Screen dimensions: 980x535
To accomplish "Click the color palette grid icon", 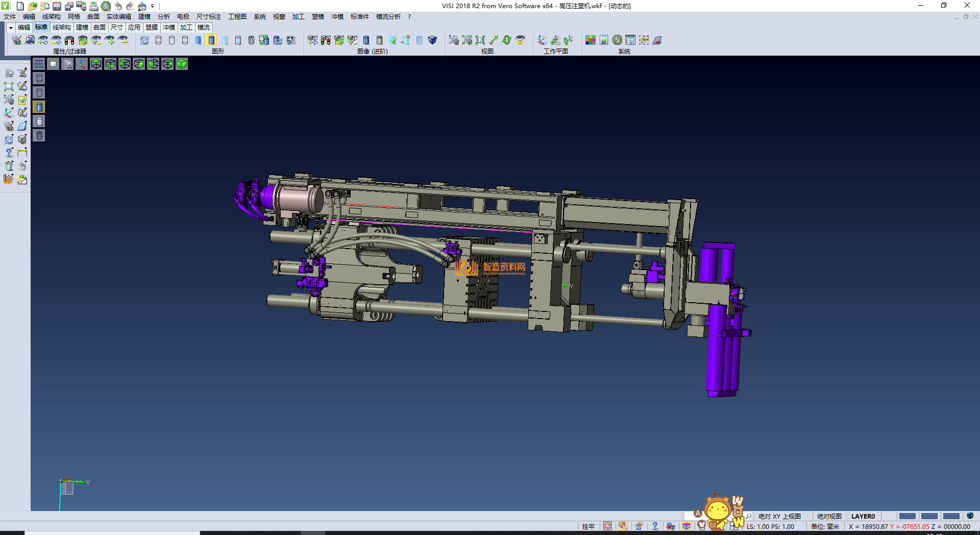I will [x=591, y=40].
